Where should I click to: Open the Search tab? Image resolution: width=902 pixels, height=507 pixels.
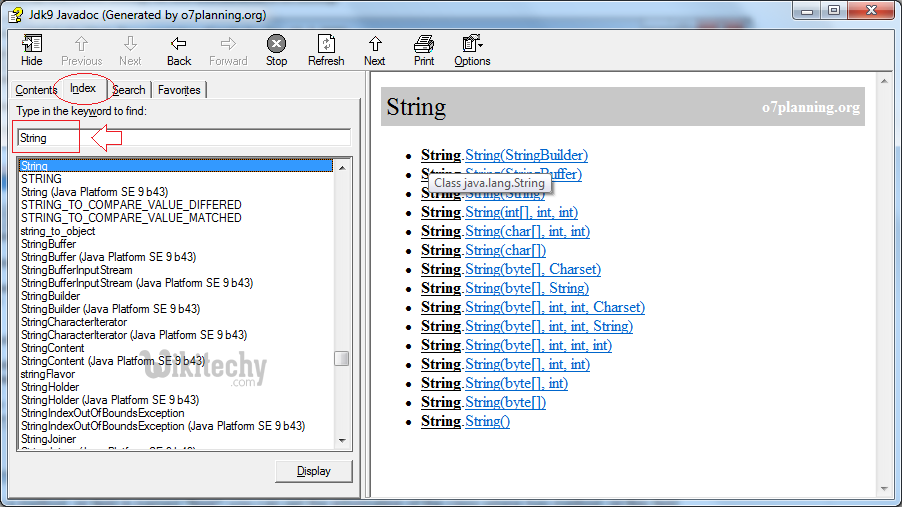[129, 90]
